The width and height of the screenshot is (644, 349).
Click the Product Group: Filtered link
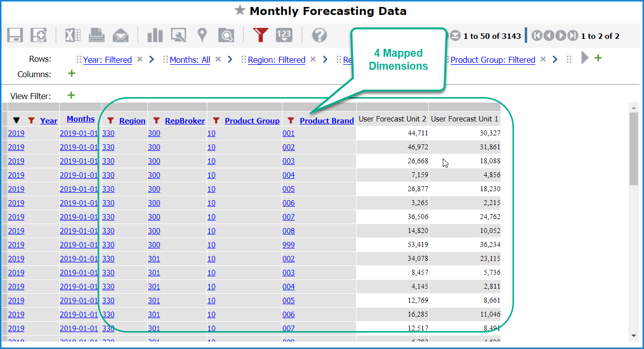tap(493, 60)
